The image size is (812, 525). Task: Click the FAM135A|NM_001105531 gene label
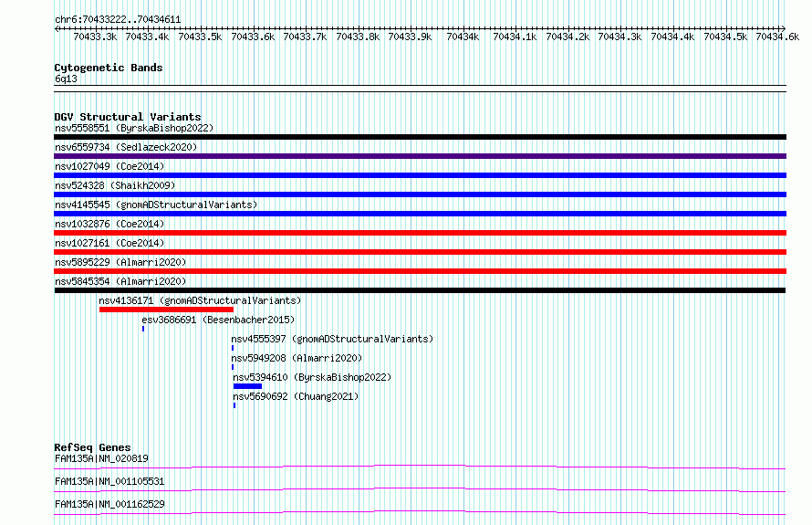point(109,481)
